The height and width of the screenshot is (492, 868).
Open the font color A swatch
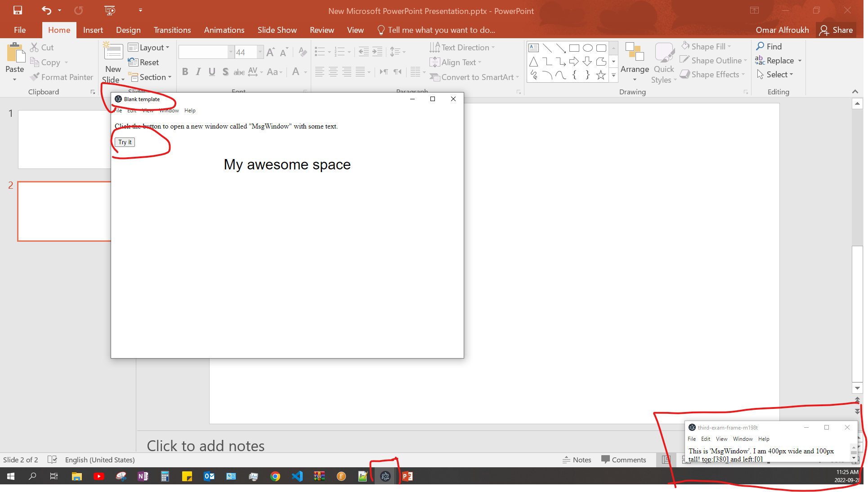296,72
